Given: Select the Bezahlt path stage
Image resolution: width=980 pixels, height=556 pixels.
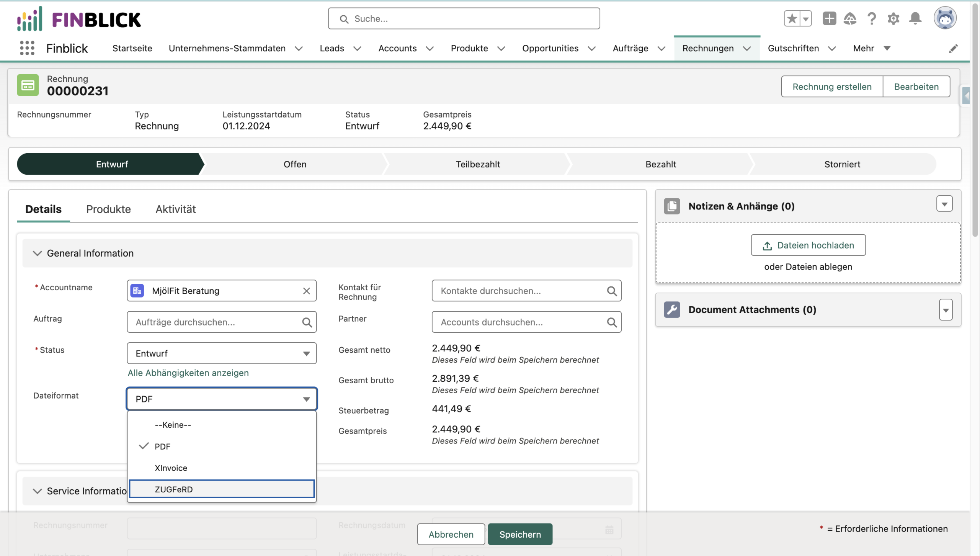Looking at the screenshot, I should click(661, 164).
